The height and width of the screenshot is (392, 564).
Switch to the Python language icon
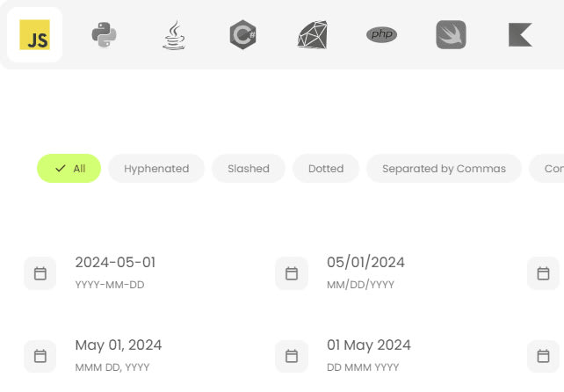[104, 35]
